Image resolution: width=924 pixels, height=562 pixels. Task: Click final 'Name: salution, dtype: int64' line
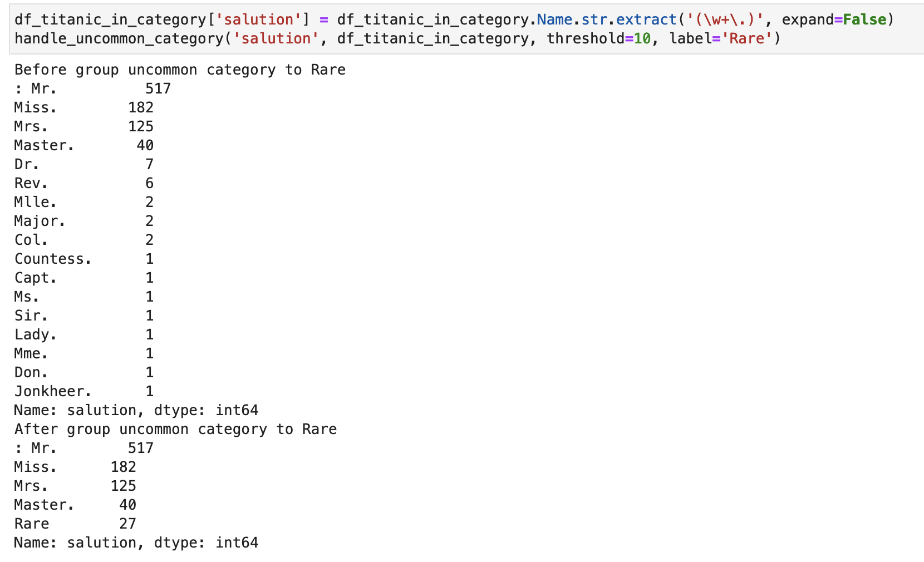(136, 543)
